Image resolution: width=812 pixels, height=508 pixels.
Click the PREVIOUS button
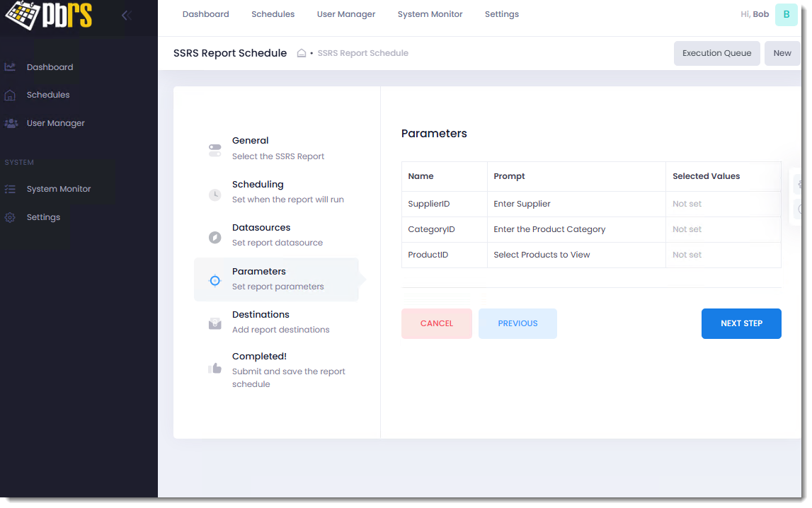point(517,323)
